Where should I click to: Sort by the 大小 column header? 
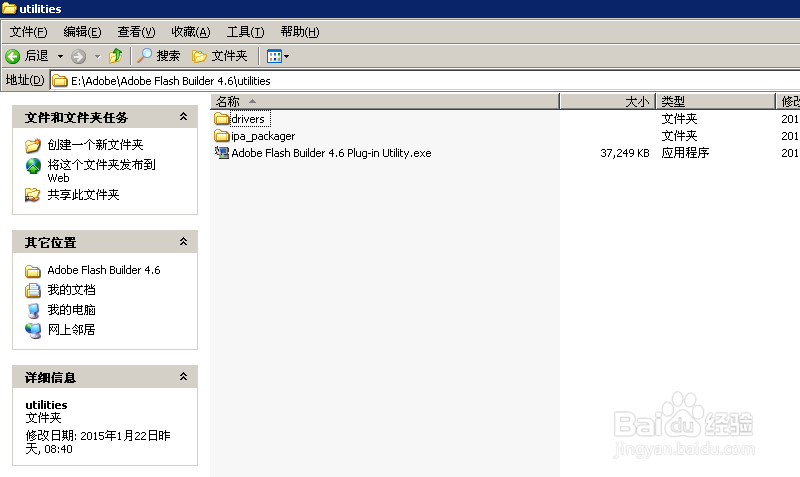608,102
